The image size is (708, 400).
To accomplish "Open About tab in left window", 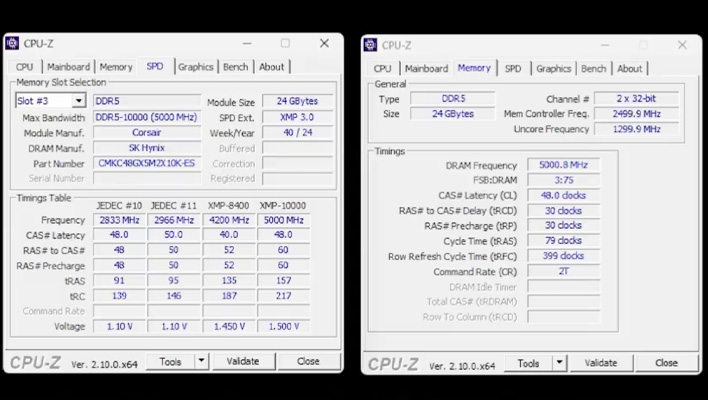I will (x=272, y=67).
